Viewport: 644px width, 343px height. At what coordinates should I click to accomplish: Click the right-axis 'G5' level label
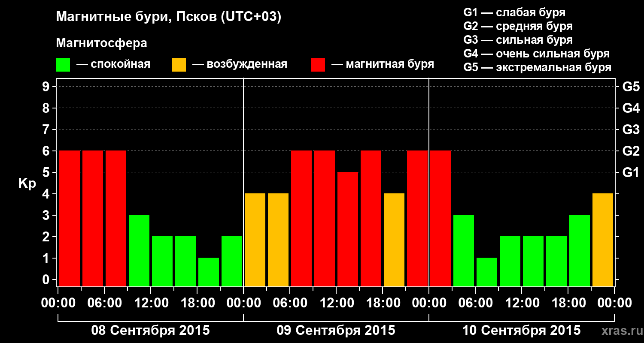coord(631,87)
